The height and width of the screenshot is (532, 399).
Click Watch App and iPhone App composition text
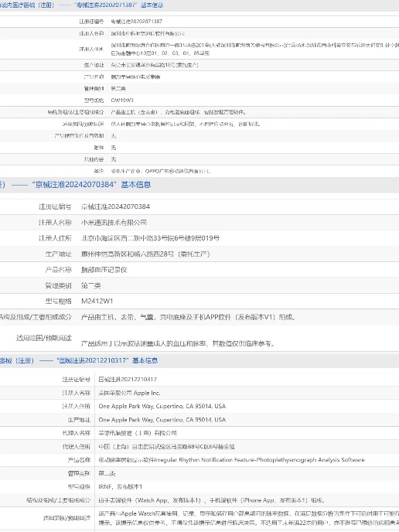(213, 500)
